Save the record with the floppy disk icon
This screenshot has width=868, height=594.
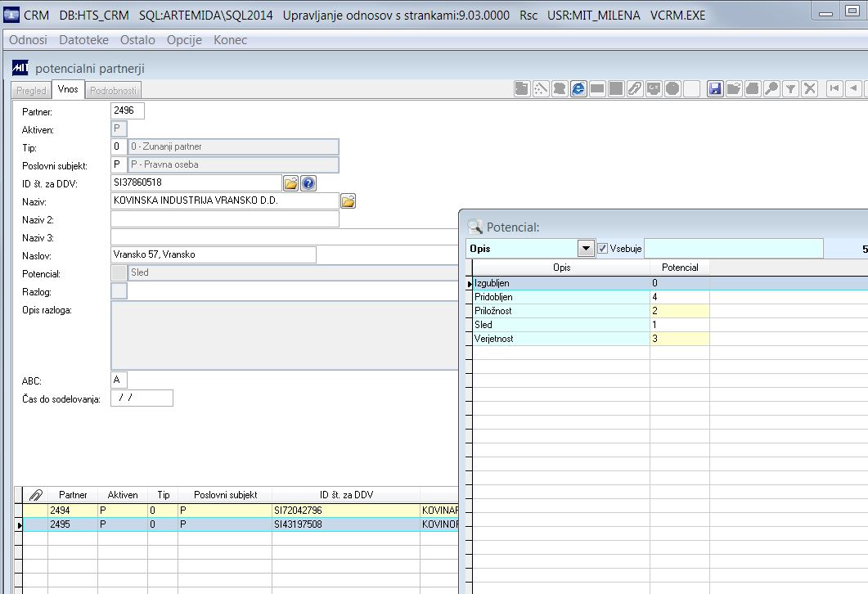(x=715, y=89)
